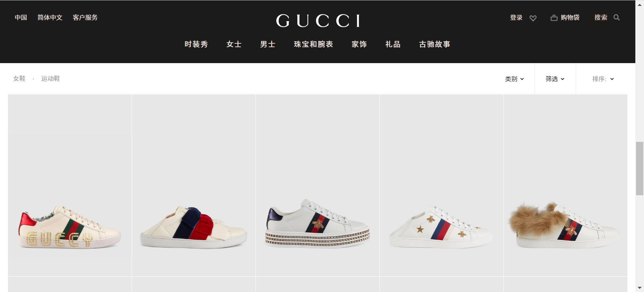644x292 pixels.
Task: Open the 女士 menu
Action: (234, 44)
